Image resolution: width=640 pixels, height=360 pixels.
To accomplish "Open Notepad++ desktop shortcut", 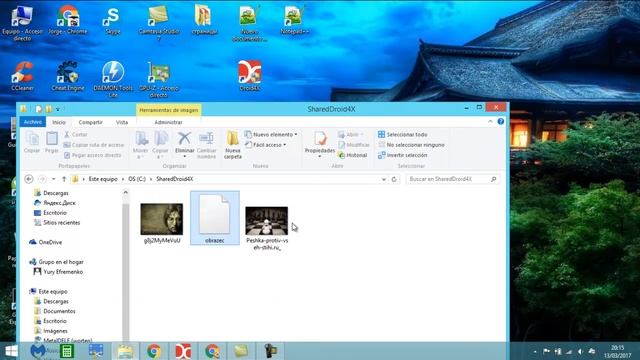I will [x=295, y=20].
